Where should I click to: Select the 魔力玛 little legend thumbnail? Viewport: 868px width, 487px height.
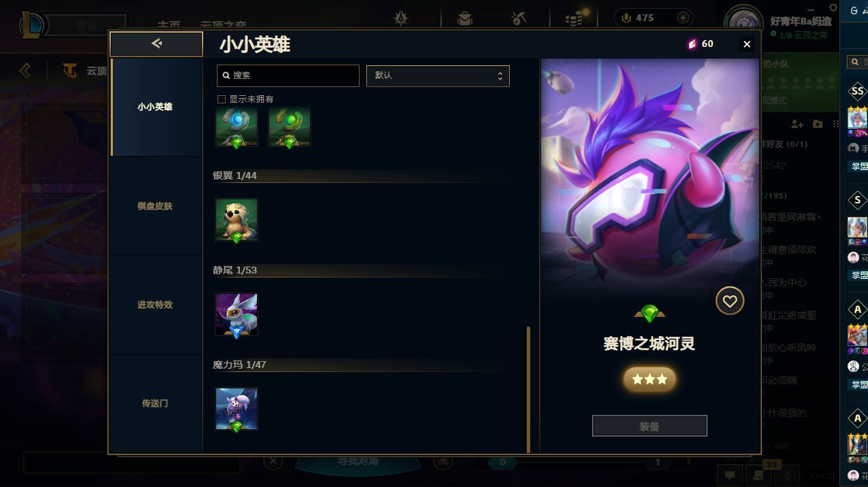pyautogui.click(x=237, y=409)
